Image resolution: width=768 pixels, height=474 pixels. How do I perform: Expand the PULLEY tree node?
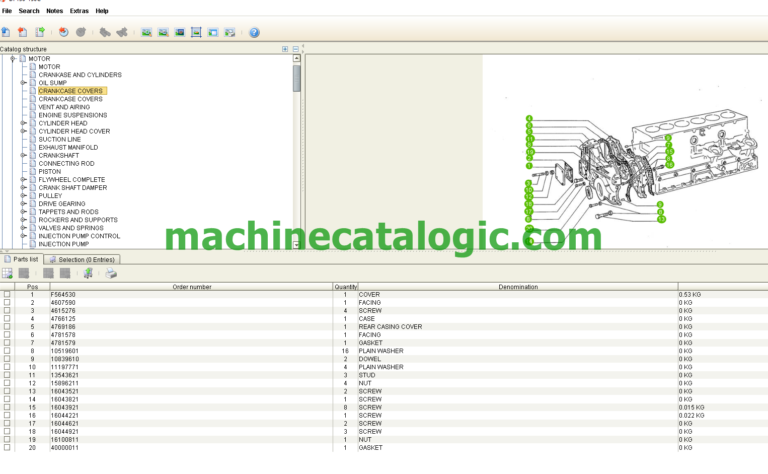pyautogui.click(x=23, y=195)
